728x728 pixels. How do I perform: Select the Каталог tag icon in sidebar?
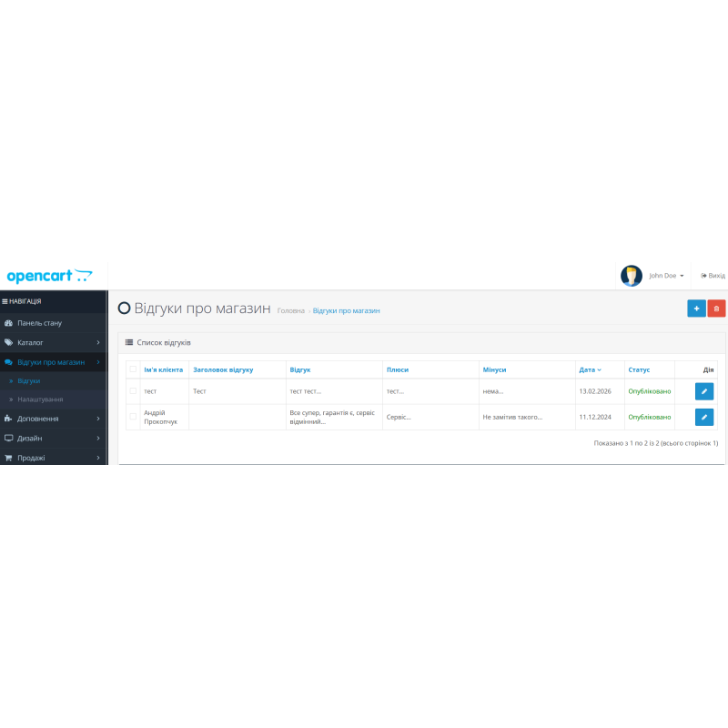[x=8, y=342]
